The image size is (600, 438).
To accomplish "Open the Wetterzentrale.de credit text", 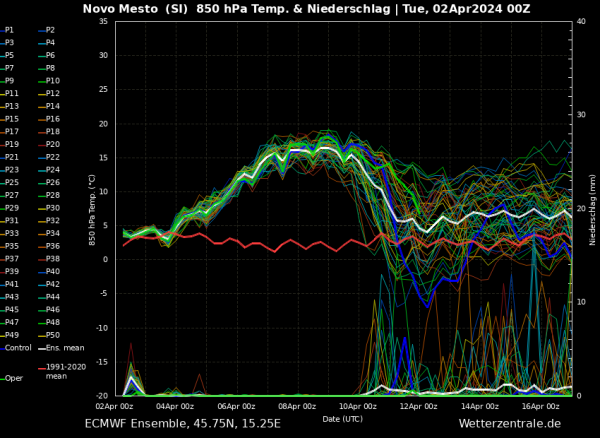I will pos(510,424).
